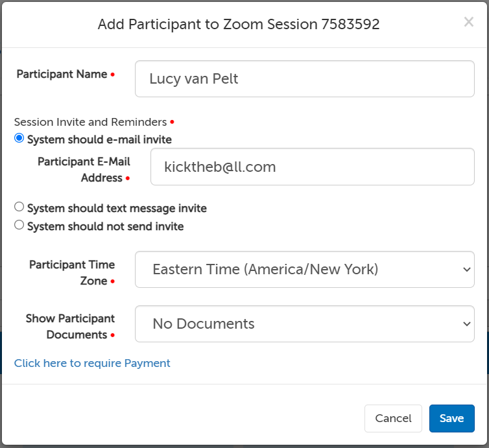Screen dimensions: 489x448
Task: Open the Participant Time Zone dropdown
Action: tap(304, 270)
